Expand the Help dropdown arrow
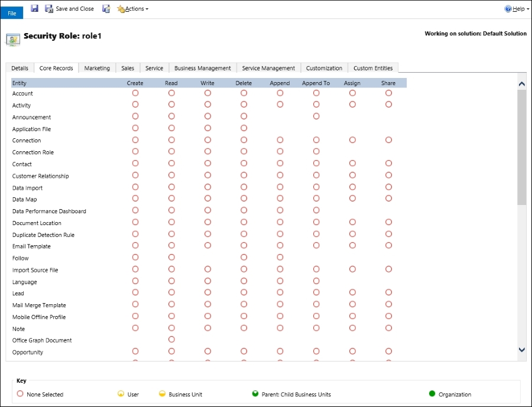The image size is (532, 407). (x=528, y=9)
